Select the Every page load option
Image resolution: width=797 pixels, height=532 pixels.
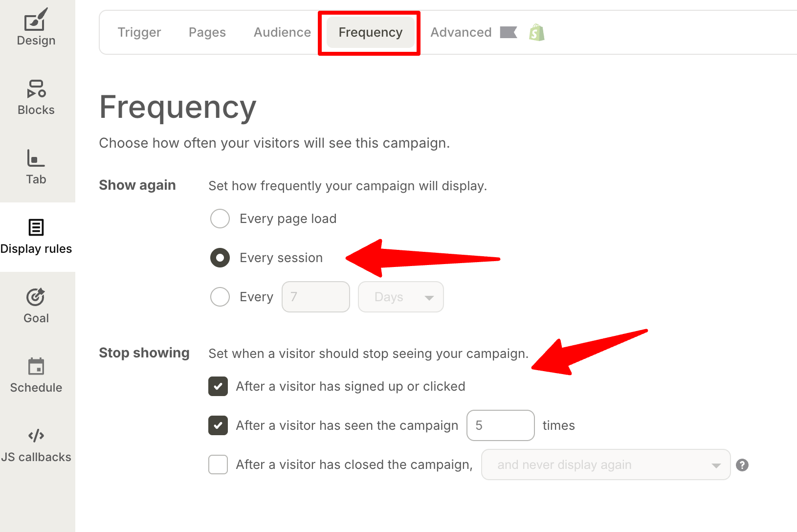(220, 219)
